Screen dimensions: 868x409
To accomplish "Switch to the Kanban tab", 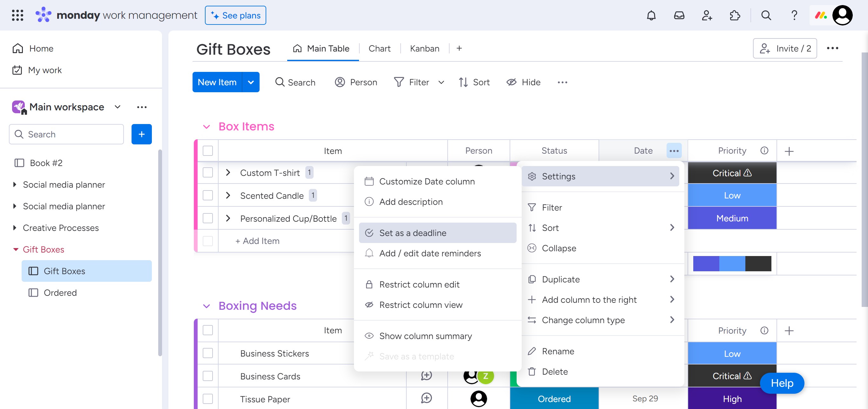I will tap(424, 49).
